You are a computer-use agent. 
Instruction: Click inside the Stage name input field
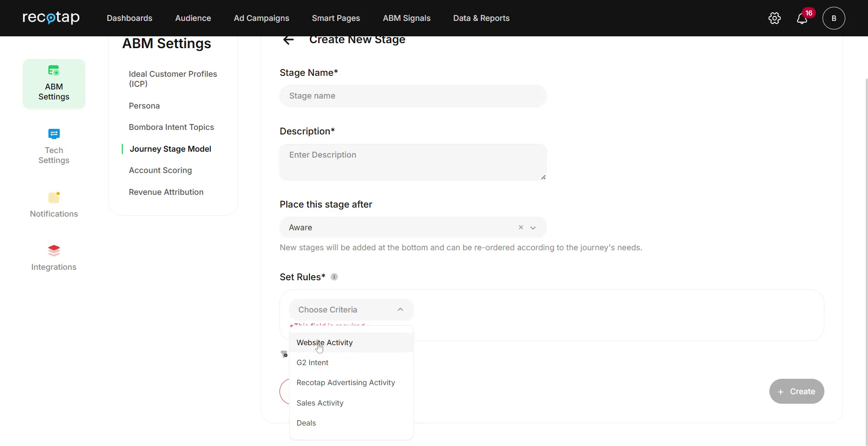click(x=413, y=96)
